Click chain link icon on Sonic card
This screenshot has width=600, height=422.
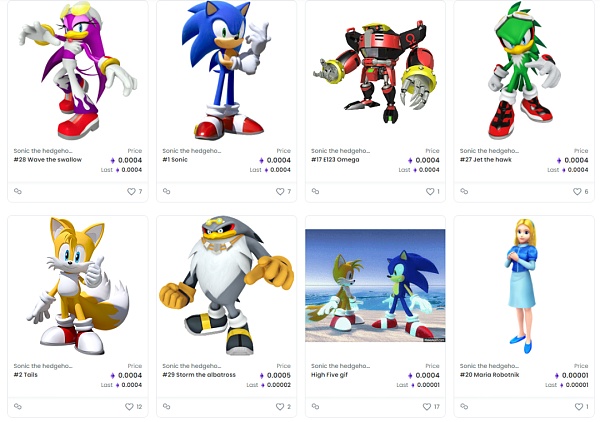pyautogui.click(x=166, y=192)
